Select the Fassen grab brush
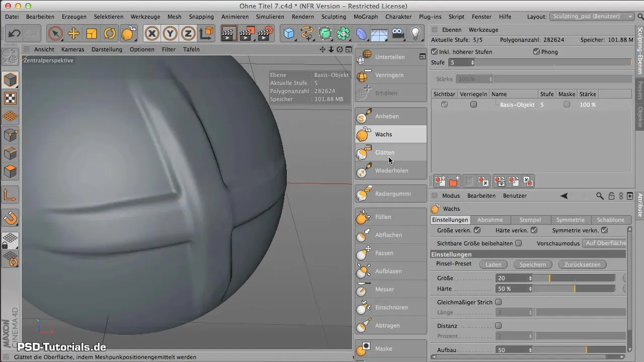 point(390,253)
